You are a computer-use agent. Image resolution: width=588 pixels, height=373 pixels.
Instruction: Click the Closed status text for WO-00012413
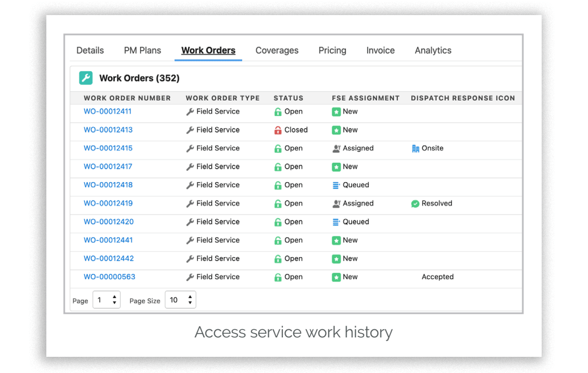pyautogui.click(x=296, y=130)
